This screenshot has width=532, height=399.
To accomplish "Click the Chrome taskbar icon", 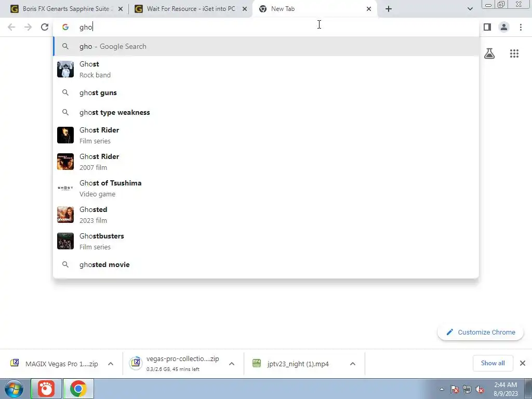I will point(78,389).
